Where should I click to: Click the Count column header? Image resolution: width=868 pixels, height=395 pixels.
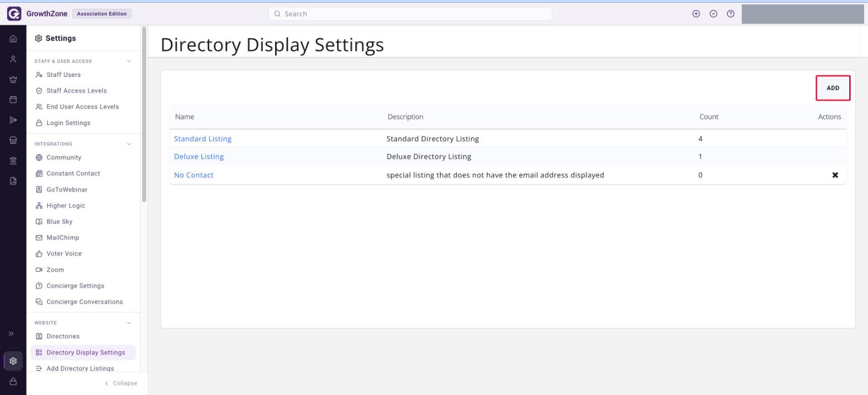coord(709,117)
